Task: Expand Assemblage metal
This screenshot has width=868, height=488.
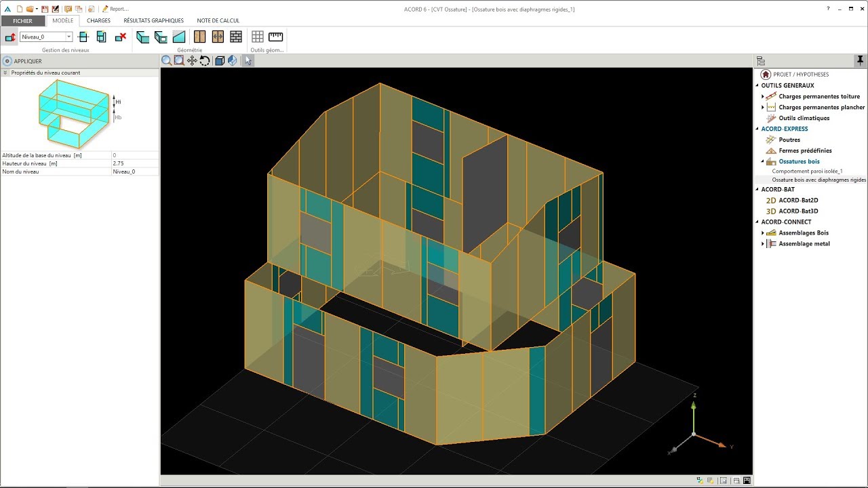Action: (763, 244)
